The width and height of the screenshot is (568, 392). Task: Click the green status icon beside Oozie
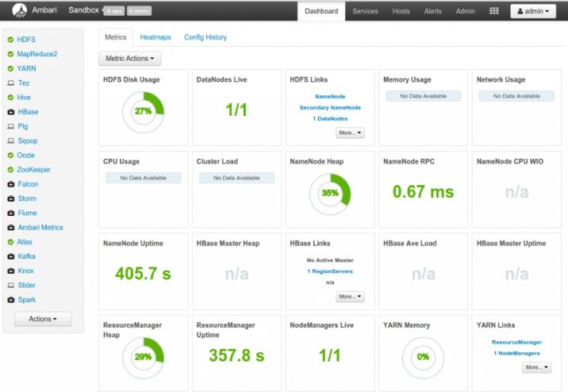10,155
